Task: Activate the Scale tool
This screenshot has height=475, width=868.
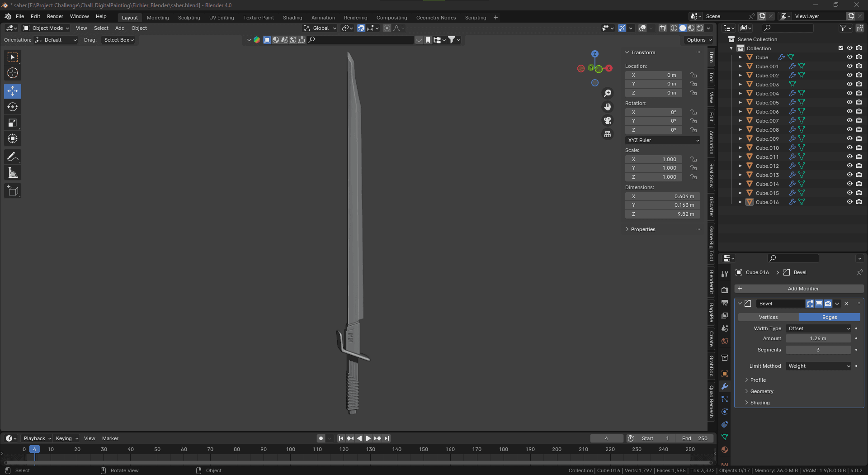Action: [13, 123]
